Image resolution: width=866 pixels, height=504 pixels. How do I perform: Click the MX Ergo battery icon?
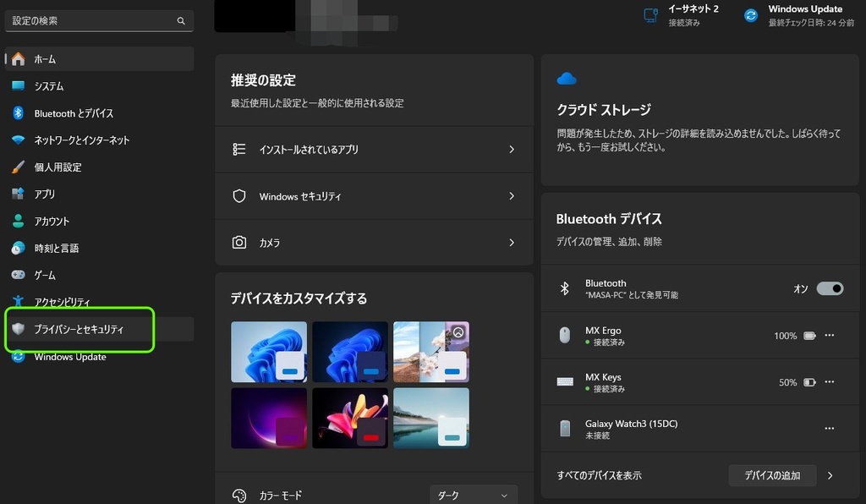tap(809, 336)
